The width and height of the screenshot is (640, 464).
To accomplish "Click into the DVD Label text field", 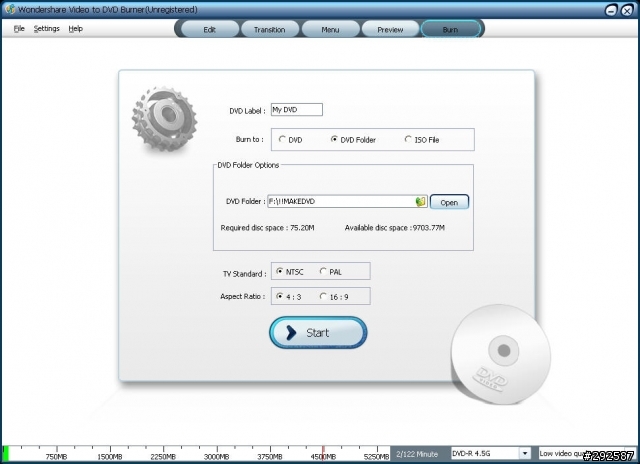I will [x=297, y=110].
